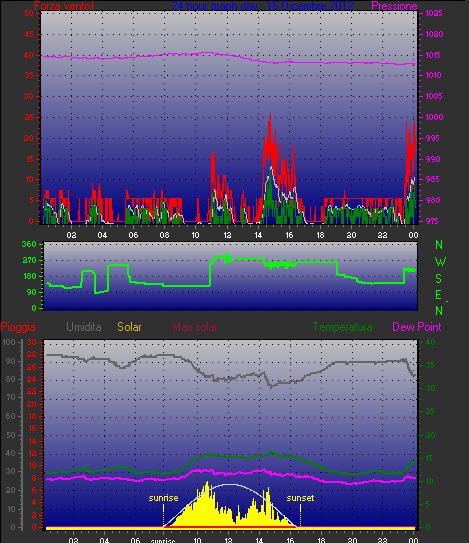
Task: Click the 1015 pressure axis value
Action: point(434,55)
